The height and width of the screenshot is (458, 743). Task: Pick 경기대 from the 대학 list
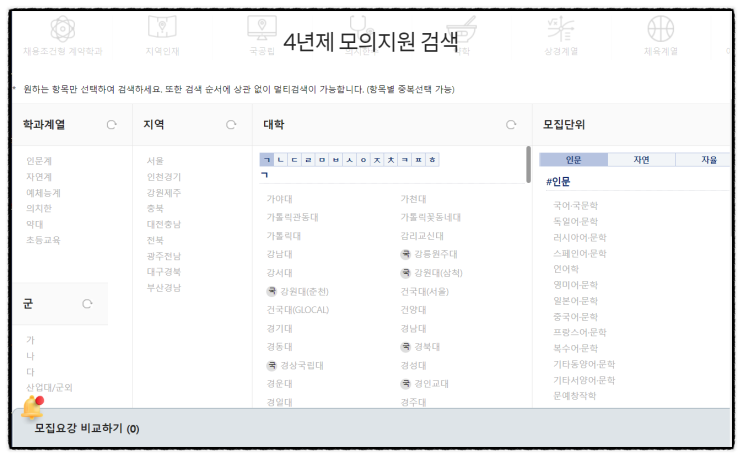click(280, 328)
